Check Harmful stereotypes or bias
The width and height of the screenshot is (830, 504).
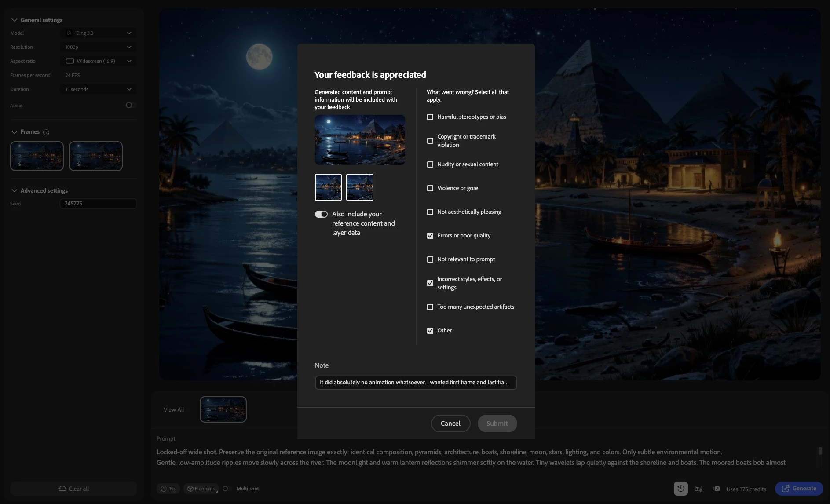pos(430,117)
